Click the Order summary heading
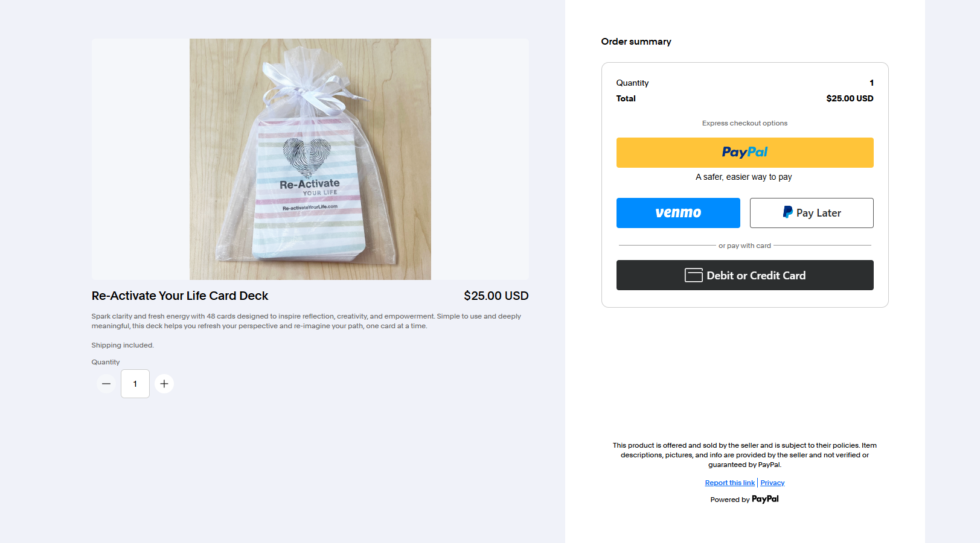 coord(636,42)
